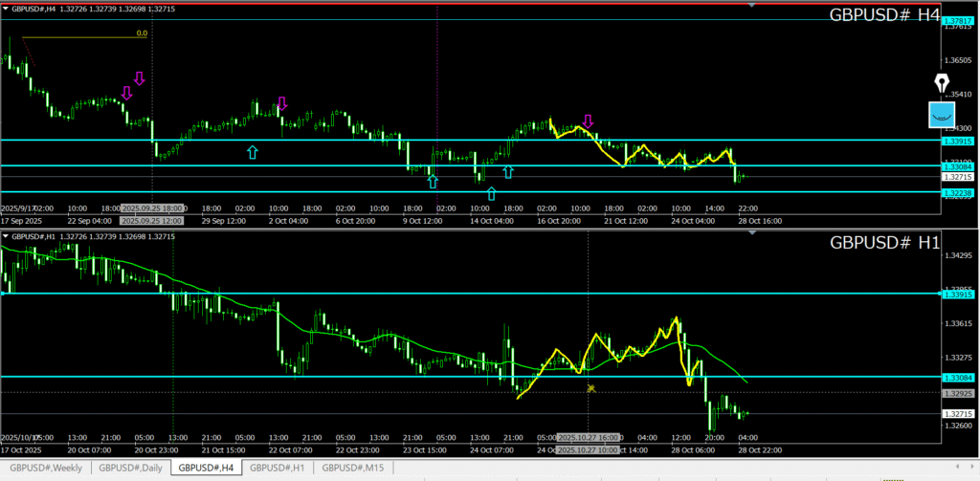
Task: Click the 1.37817 price label in H4 chart
Action: point(956,20)
